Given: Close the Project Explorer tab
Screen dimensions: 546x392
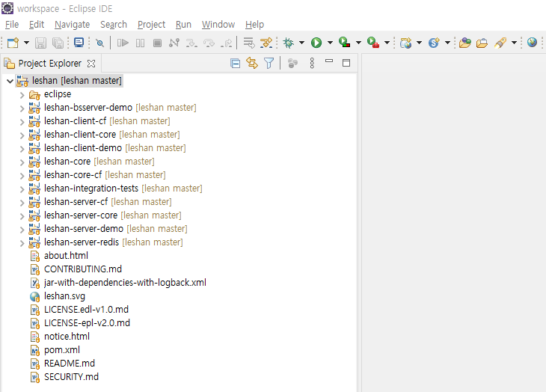Looking at the screenshot, I should click(x=91, y=64).
